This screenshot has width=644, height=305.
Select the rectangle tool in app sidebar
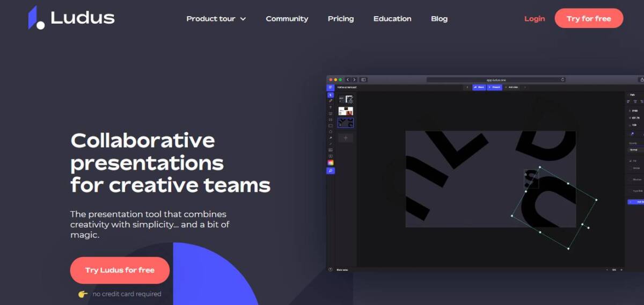pyautogui.click(x=331, y=126)
